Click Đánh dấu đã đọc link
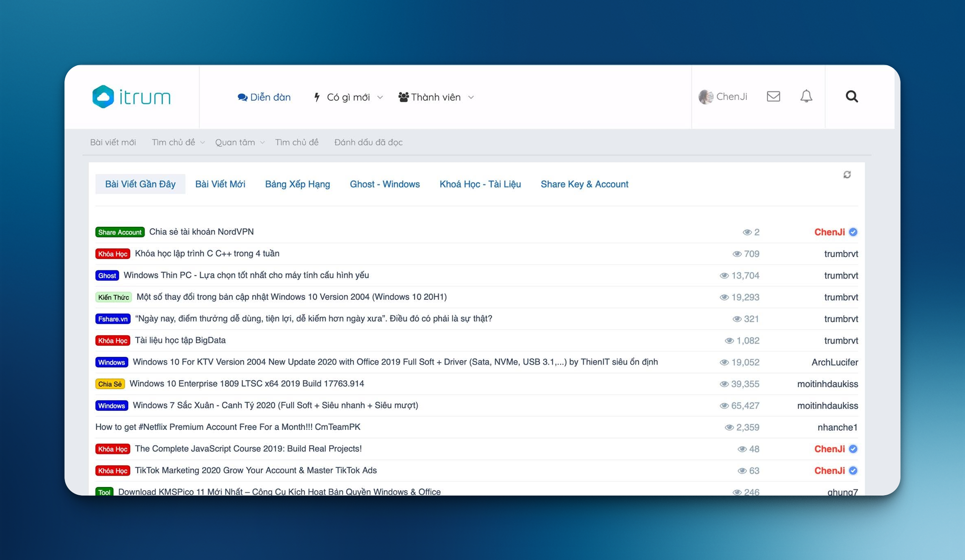This screenshot has height=560, width=965. pos(368,142)
